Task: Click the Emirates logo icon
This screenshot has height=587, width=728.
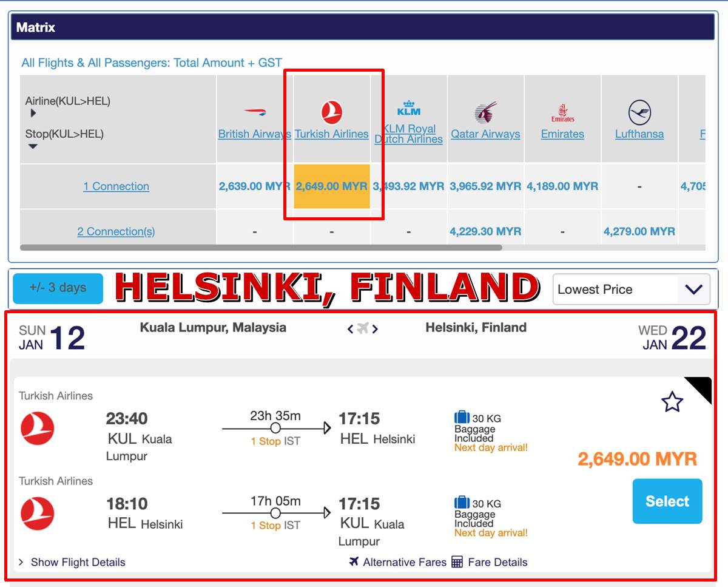Action: click(562, 112)
